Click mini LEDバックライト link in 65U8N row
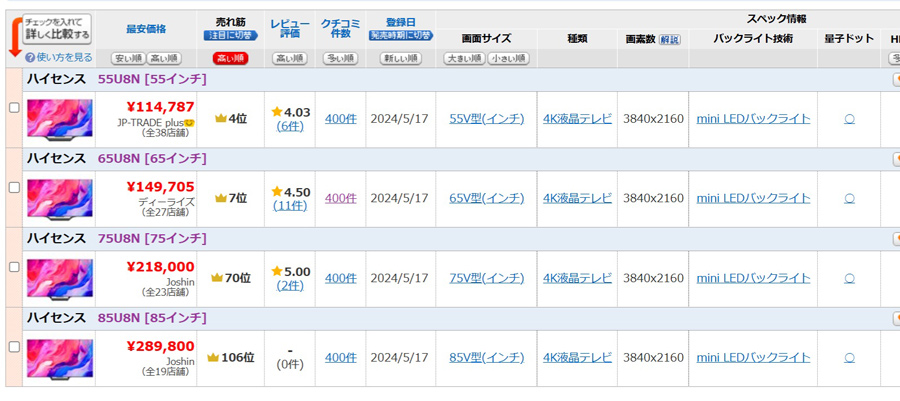This screenshot has width=900, height=401. pyautogui.click(x=753, y=198)
